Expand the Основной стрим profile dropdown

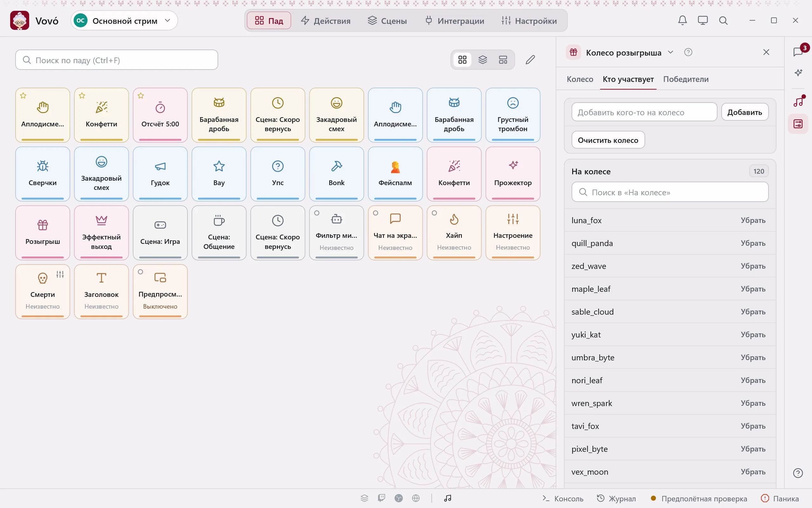coord(124,21)
